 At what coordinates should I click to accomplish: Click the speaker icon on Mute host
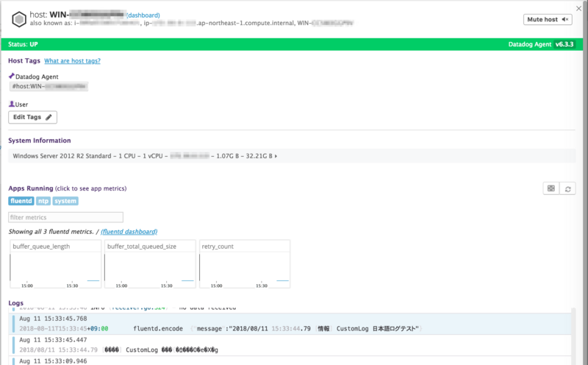[564, 20]
